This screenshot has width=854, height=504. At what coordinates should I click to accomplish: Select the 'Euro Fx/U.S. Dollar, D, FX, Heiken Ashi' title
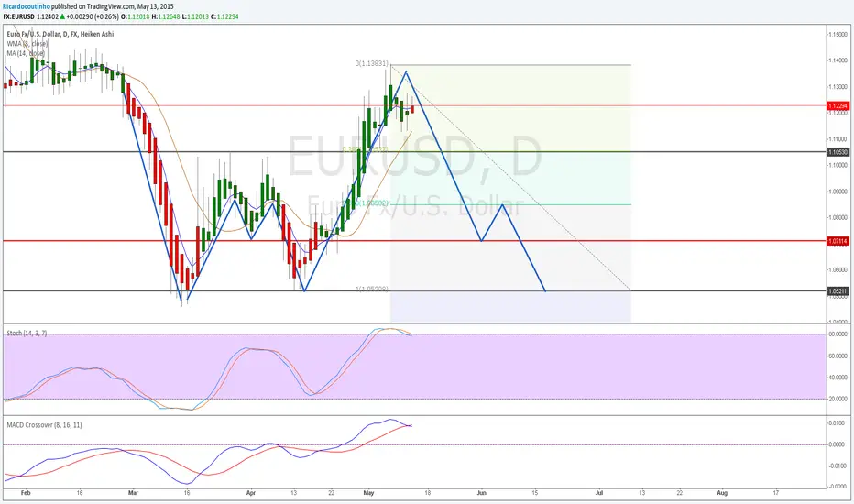[60, 34]
